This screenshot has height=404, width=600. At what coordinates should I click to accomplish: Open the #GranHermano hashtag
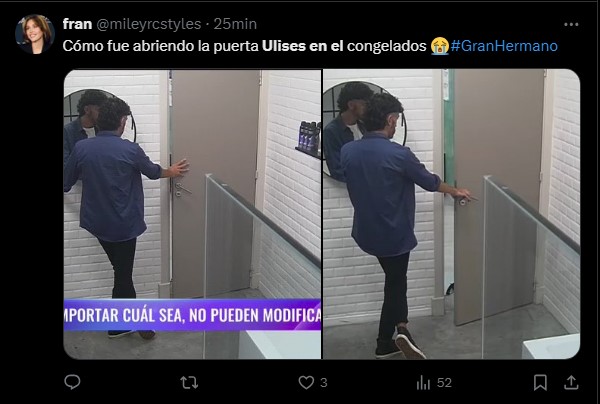pyautogui.click(x=504, y=46)
